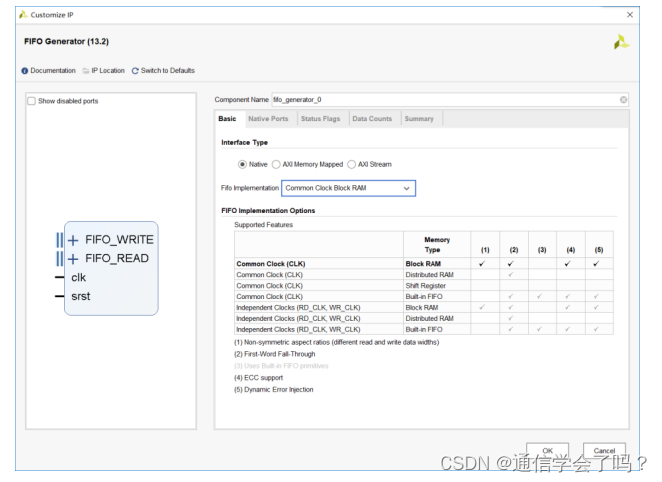662x482 pixels.
Task: Click the Uses Built-in FIFO primitives footnote
Action: [x=281, y=366]
